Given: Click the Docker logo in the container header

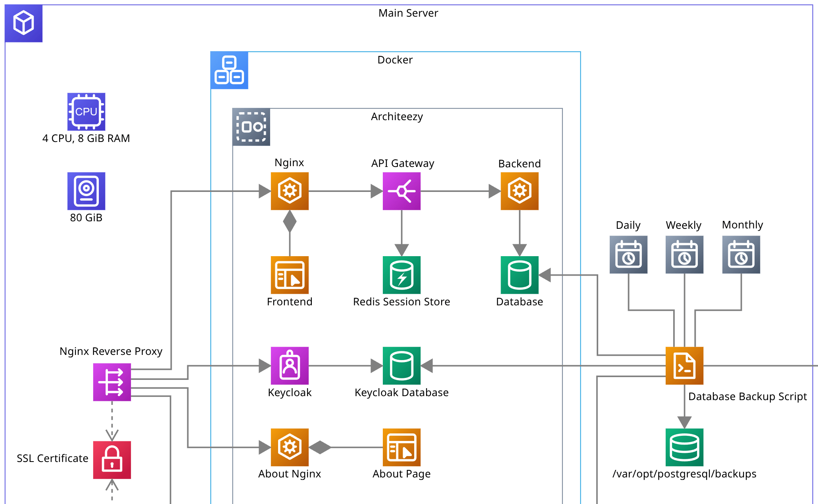Looking at the screenshot, I should click(x=229, y=70).
